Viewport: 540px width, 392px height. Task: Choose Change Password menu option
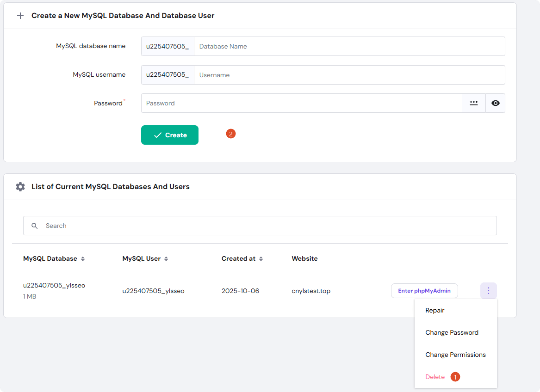[452, 332]
